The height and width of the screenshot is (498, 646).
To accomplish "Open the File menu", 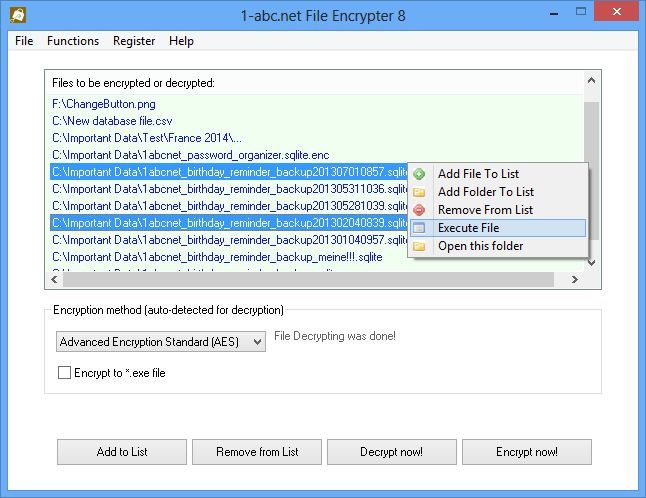I will point(24,41).
